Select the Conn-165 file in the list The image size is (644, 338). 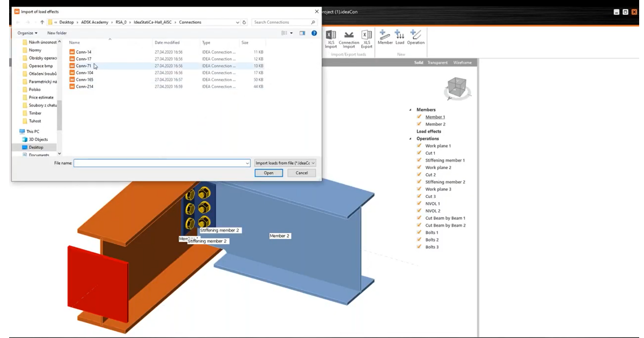[x=84, y=79]
